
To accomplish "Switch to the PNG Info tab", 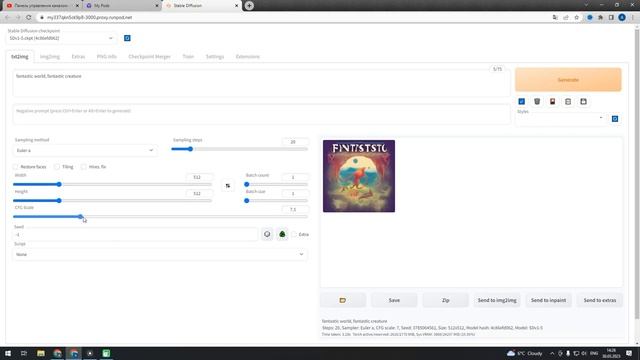I will click(107, 57).
